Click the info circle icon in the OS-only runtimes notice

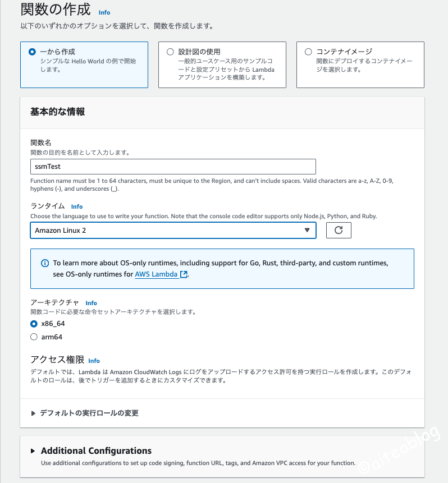coord(45,263)
